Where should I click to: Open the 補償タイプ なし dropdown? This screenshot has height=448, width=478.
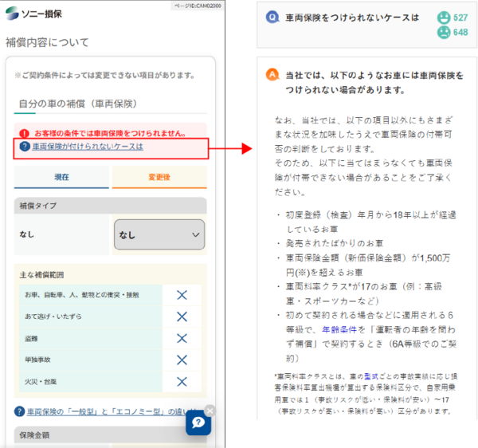[159, 234]
